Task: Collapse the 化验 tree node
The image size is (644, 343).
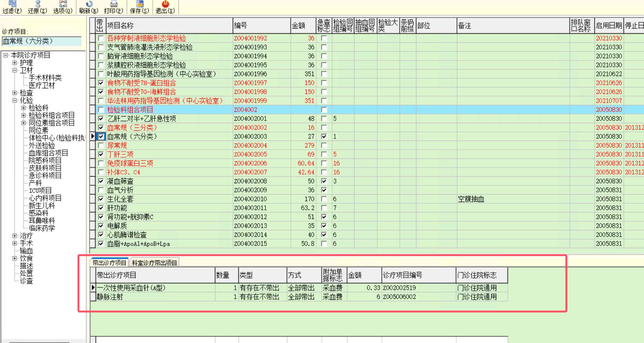Action: (x=15, y=100)
